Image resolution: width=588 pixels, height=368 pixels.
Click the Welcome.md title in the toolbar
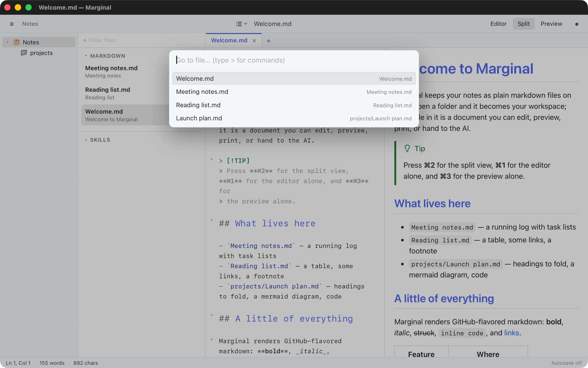pos(273,24)
